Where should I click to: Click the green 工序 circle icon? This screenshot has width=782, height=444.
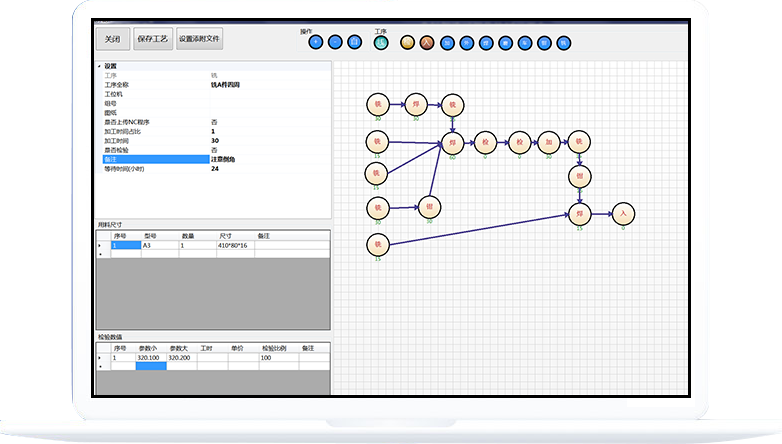[x=381, y=42]
